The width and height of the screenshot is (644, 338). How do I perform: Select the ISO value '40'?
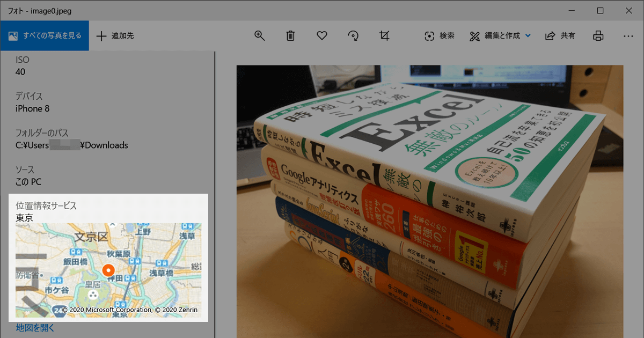pyautogui.click(x=20, y=72)
